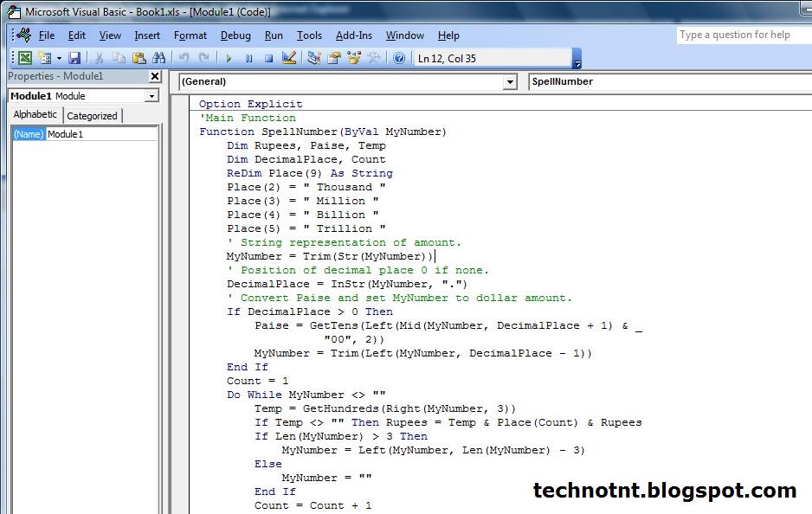This screenshot has width=812, height=514.
Task: Open Object Browser icon
Action: (x=354, y=58)
